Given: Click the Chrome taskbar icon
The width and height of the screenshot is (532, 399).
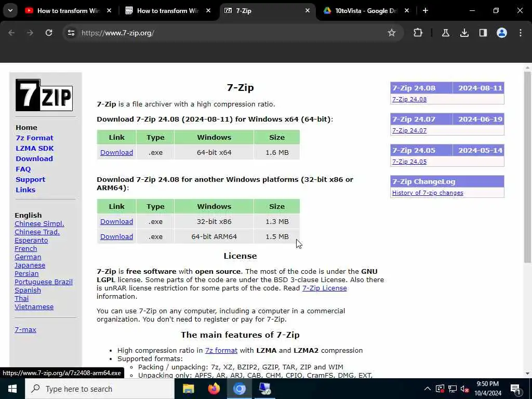Looking at the screenshot, I should [x=239, y=389].
